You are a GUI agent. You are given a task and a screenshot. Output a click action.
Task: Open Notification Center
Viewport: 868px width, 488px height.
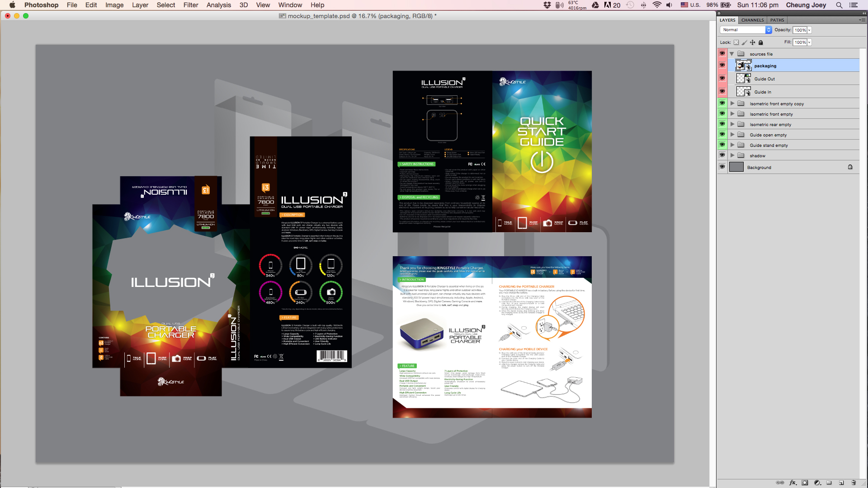854,5
